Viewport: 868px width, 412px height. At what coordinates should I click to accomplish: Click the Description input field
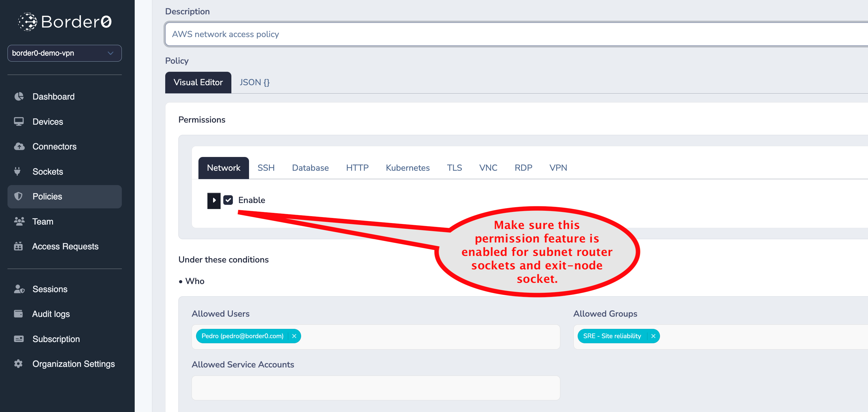point(516,34)
